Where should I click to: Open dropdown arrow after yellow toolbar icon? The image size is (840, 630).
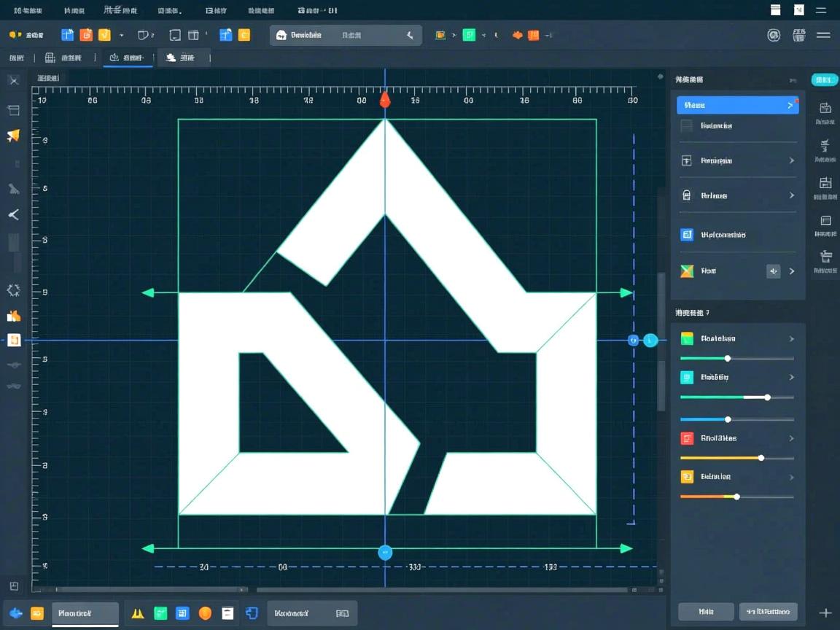pos(121,35)
